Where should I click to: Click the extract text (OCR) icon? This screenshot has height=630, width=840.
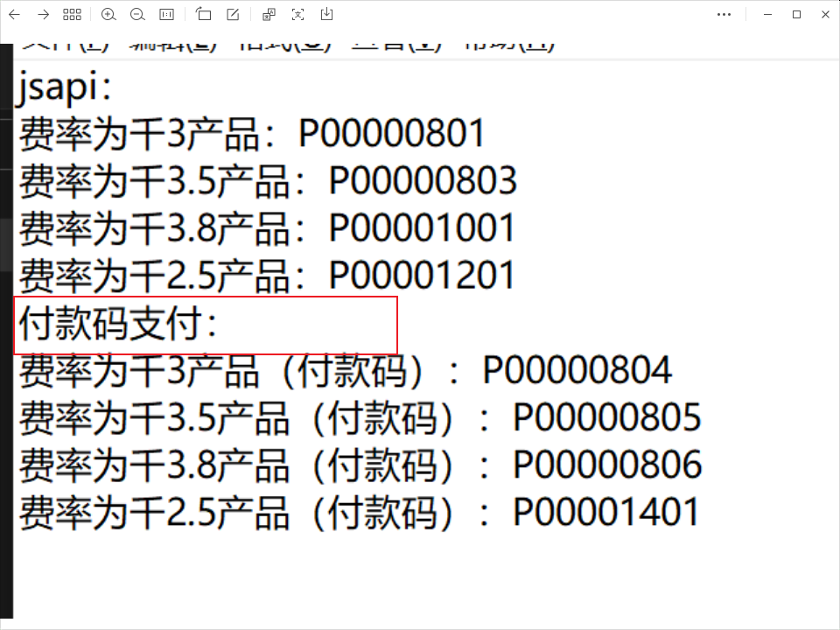click(298, 14)
